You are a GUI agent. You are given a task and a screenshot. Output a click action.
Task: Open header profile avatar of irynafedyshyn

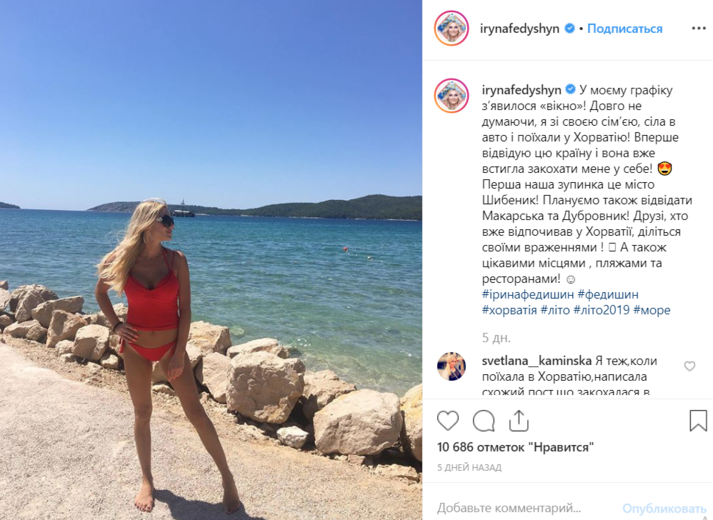(x=451, y=28)
